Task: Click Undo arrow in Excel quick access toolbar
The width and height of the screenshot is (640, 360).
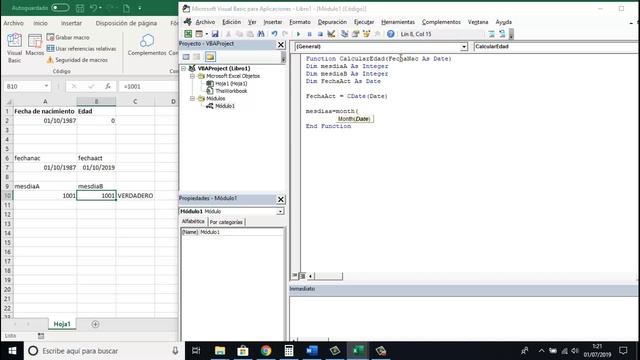Action: coord(93,8)
